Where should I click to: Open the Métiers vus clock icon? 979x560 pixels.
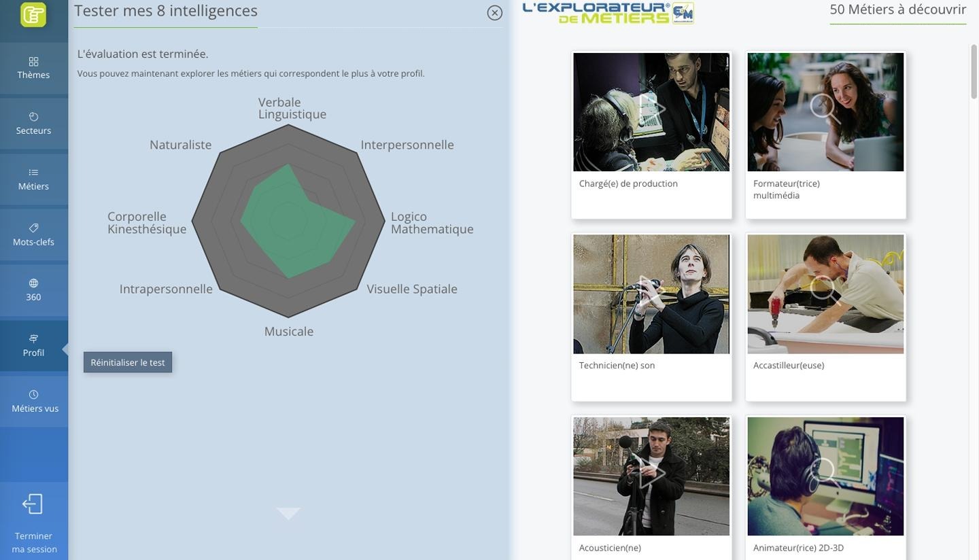click(33, 395)
